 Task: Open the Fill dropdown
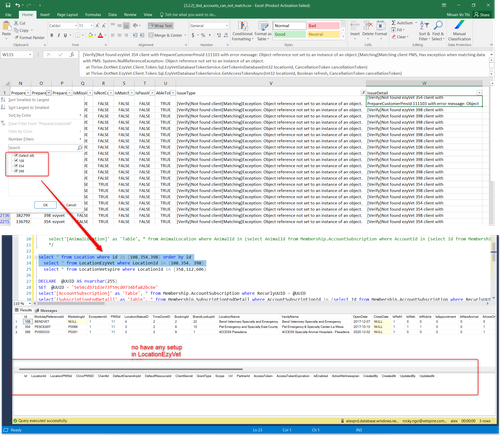click(399, 30)
